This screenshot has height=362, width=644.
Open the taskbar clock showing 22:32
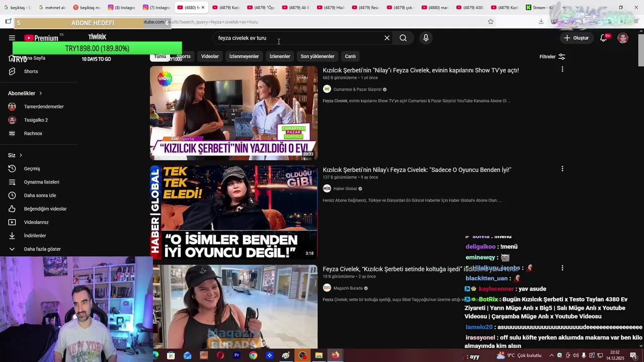point(615,355)
